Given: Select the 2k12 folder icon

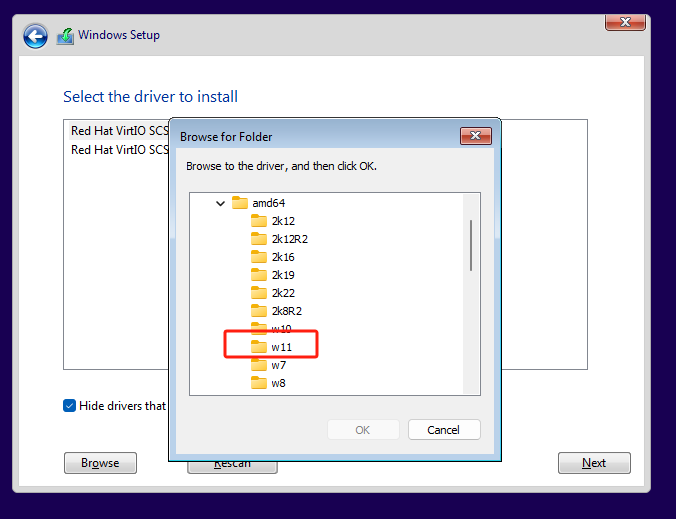Looking at the screenshot, I should [x=259, y=221].
